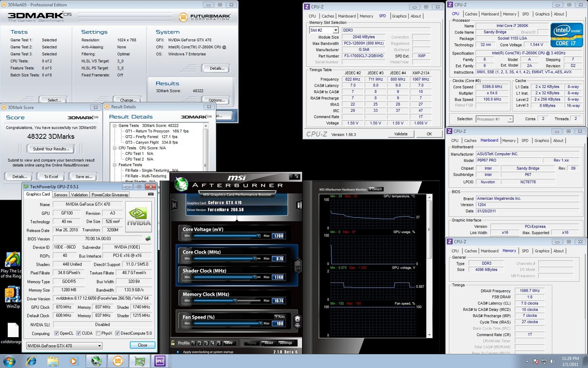Click the Memory Clock slider handle
This screenshot has height=368, width=588.
coord(235,301)
